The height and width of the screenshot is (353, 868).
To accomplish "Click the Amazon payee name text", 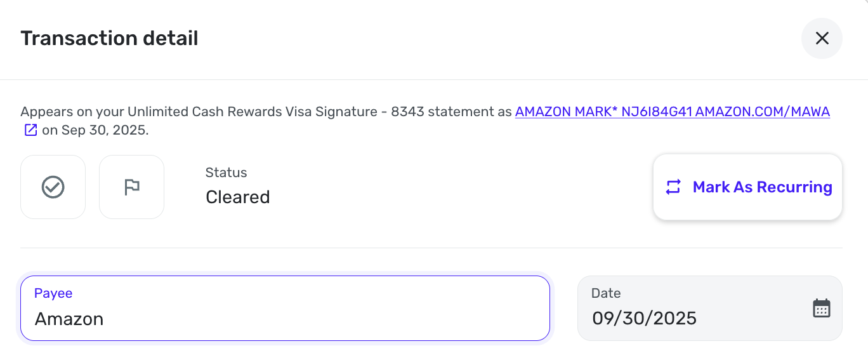I will coord(69,319).
